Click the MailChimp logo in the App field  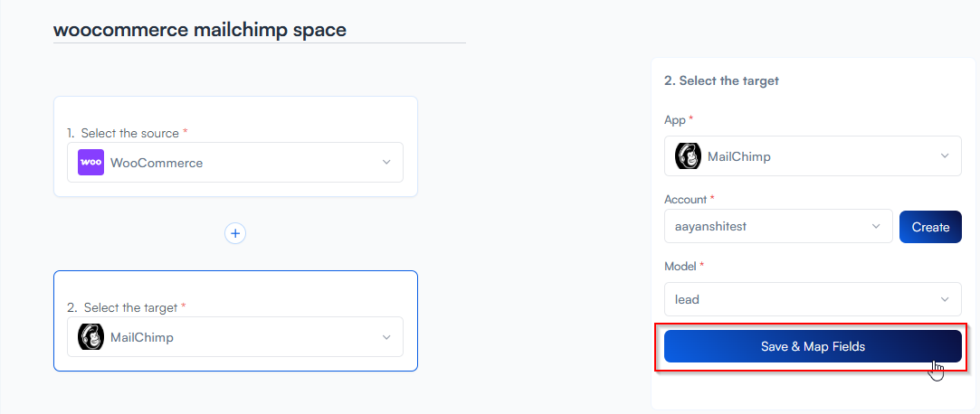click(689, 156)
